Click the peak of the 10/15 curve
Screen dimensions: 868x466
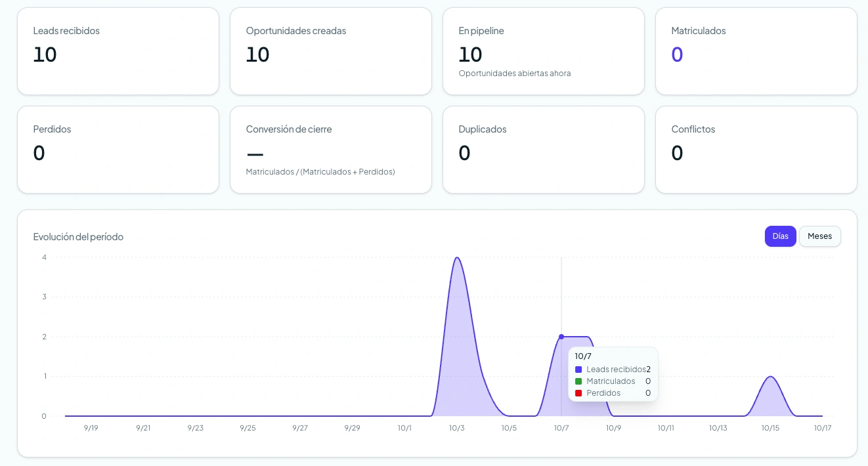pyautogui.click(x=770, y=377)
